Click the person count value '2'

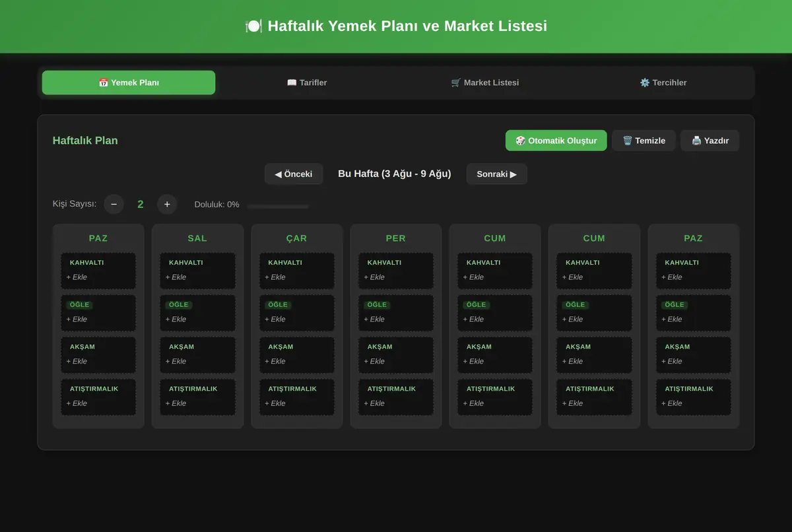pyautogui.click(x=140, y=205)
